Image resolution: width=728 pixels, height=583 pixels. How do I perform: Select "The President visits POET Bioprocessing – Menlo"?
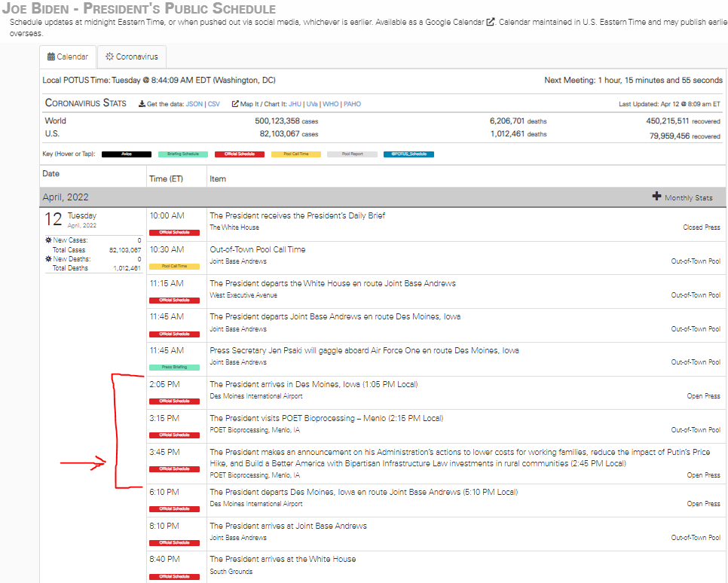click(326, 418)
